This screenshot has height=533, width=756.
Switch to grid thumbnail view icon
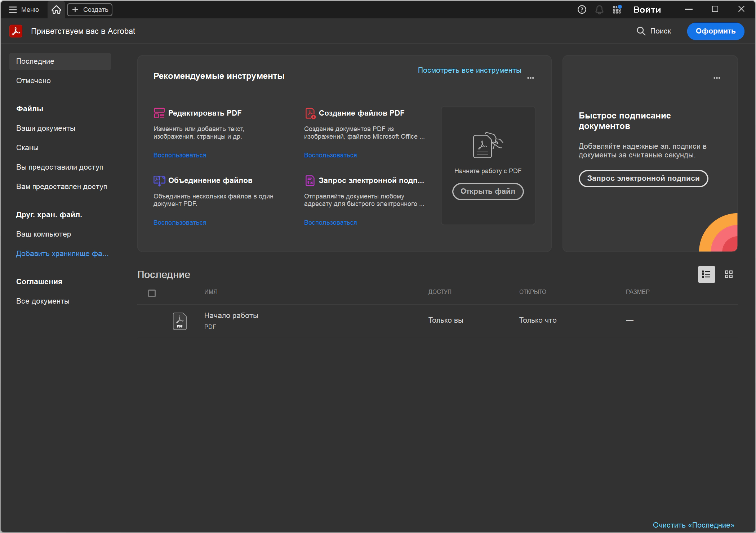729,274
